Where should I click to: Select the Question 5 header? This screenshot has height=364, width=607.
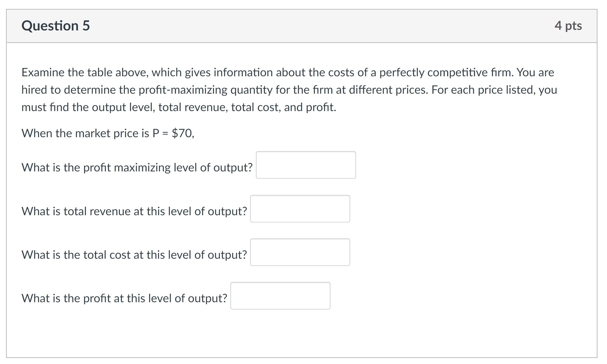(56, 26)
